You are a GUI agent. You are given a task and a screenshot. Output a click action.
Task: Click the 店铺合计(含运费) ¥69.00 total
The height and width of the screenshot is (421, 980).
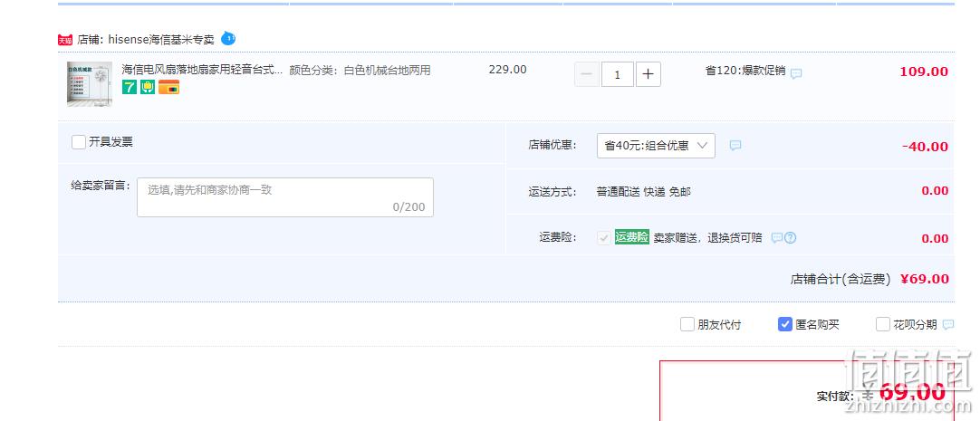(870, 279)
